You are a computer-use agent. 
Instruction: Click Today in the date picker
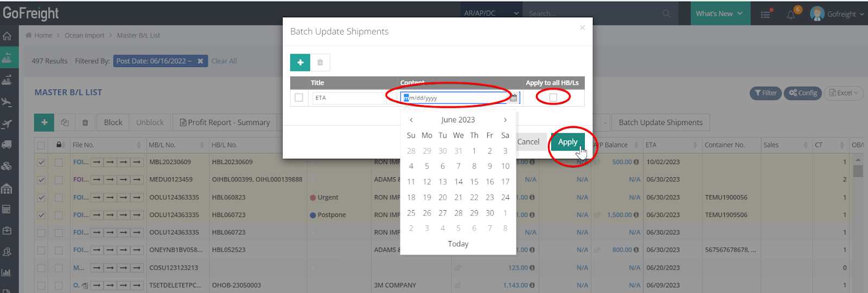click(458, 244)
